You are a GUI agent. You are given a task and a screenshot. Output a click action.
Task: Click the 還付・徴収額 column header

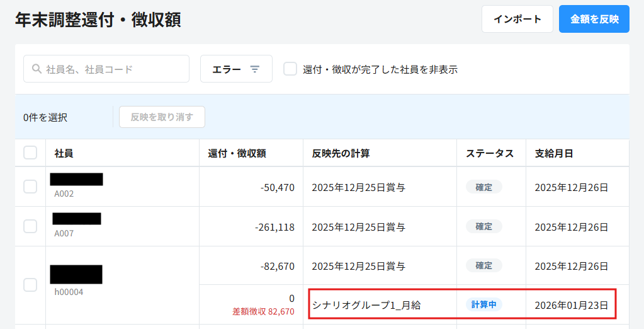point(237,153)
